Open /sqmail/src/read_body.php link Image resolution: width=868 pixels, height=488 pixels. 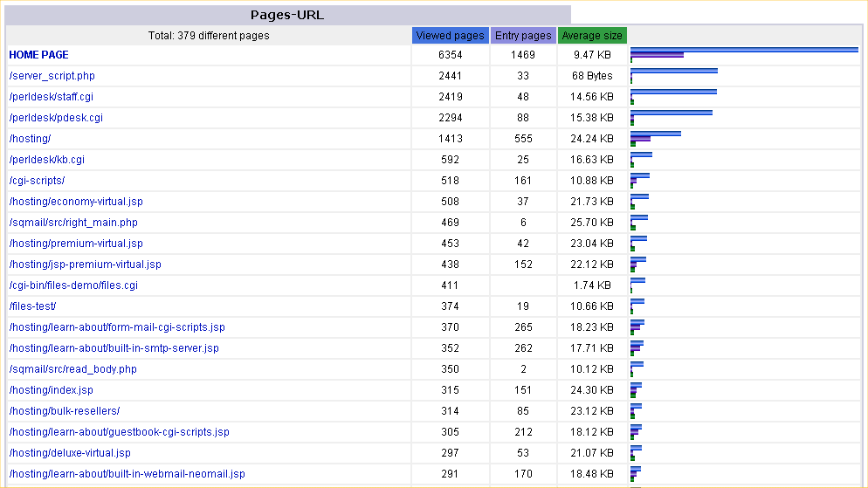pos(73,369)
